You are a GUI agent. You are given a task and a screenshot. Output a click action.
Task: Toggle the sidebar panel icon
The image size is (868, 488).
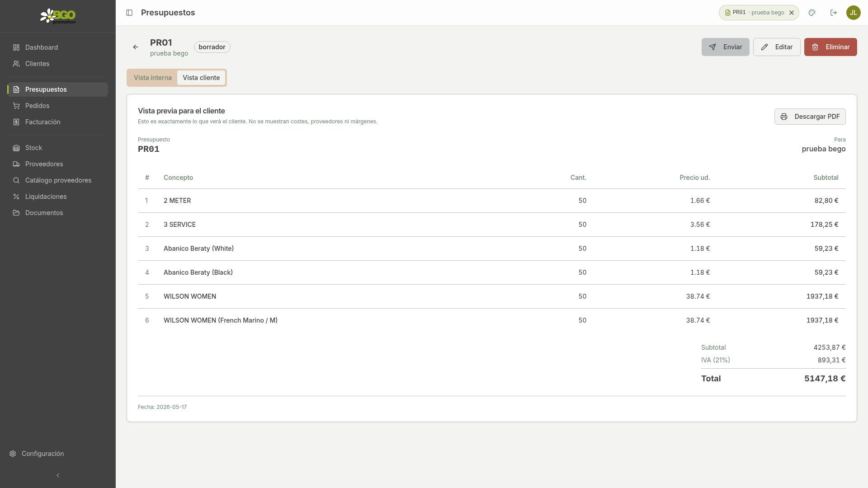coord(129,13)
